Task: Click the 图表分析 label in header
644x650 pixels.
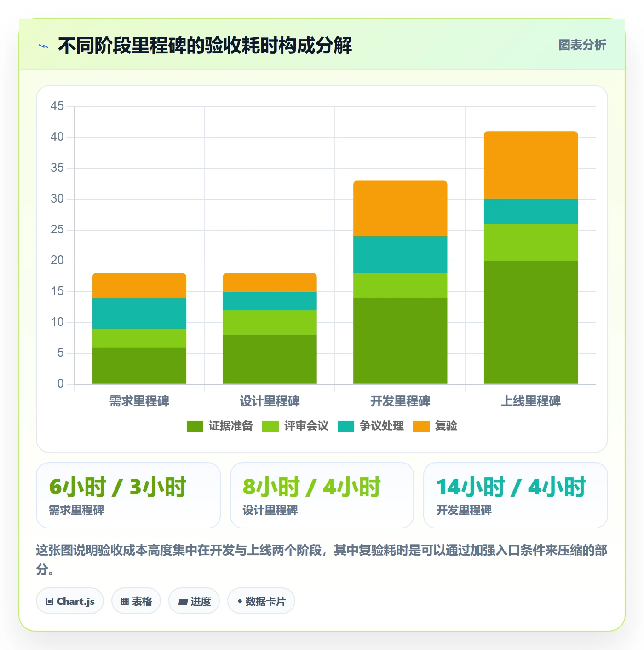Action: [582, 45]
